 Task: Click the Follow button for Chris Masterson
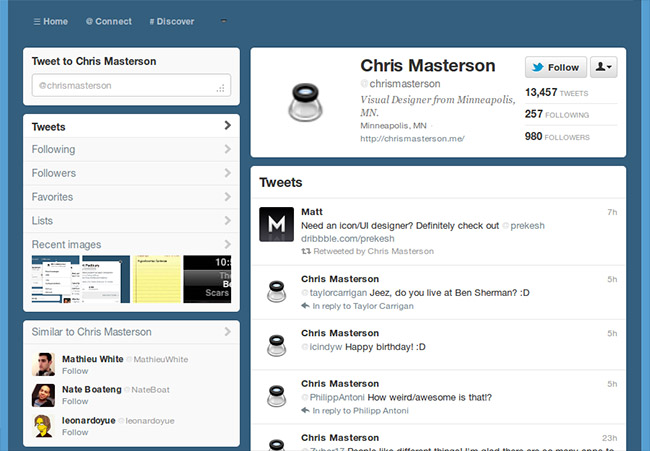pyautogui.click(x=556, y=67)
